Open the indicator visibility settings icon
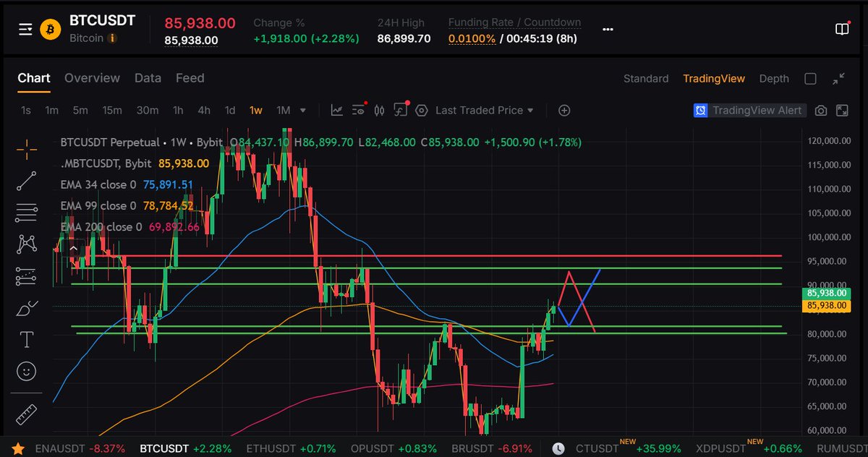The image size is (868, 457). coord(359,110)
